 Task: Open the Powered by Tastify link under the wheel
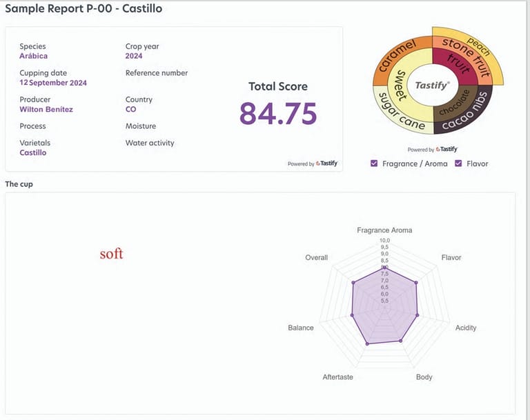coord(433,149)
